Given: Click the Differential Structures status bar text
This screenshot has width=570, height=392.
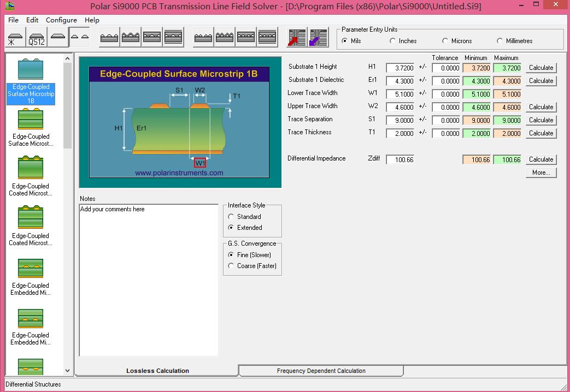Looking at the screenshot, I should click(33, 384).
